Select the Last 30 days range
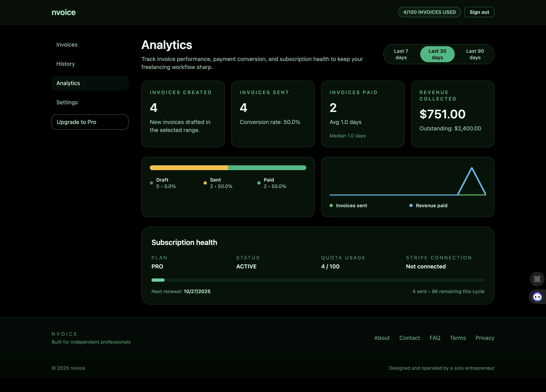 [x=437, y=54]
